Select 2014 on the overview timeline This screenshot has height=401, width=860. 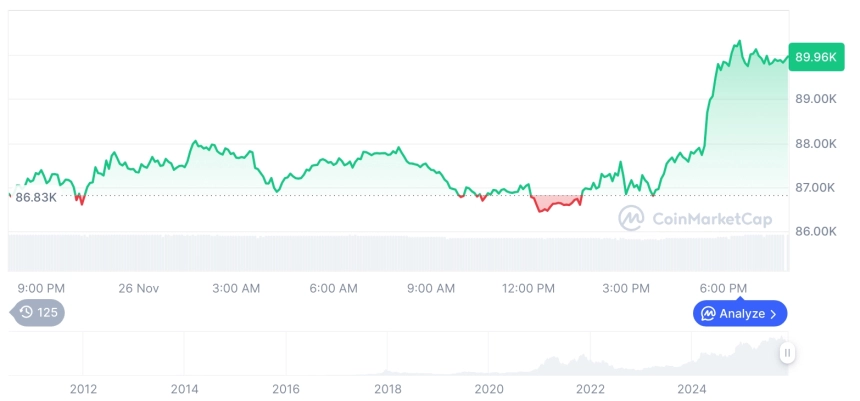coord(184,389)
